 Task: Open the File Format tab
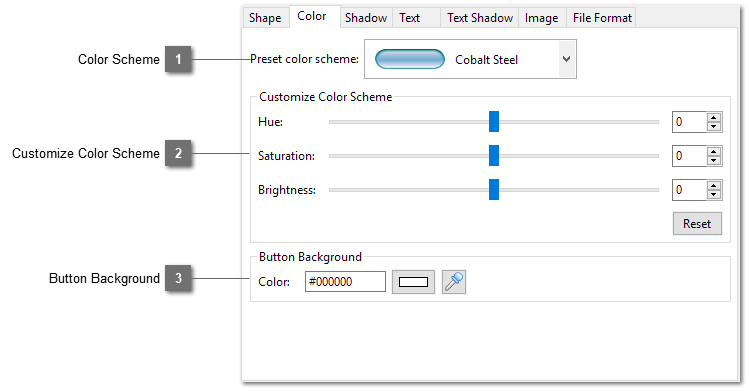coord(602,18)
